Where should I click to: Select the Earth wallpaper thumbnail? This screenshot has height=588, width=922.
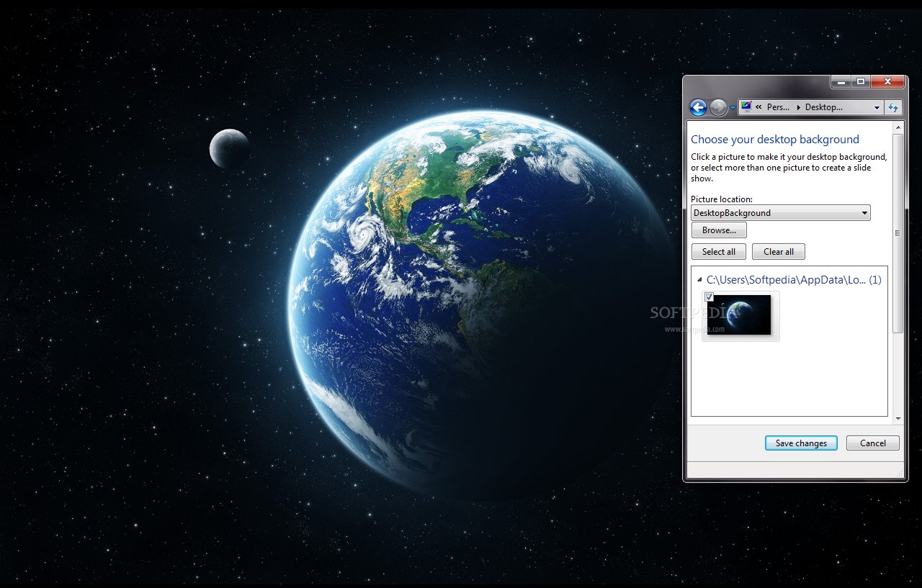(x=740, y=315)
